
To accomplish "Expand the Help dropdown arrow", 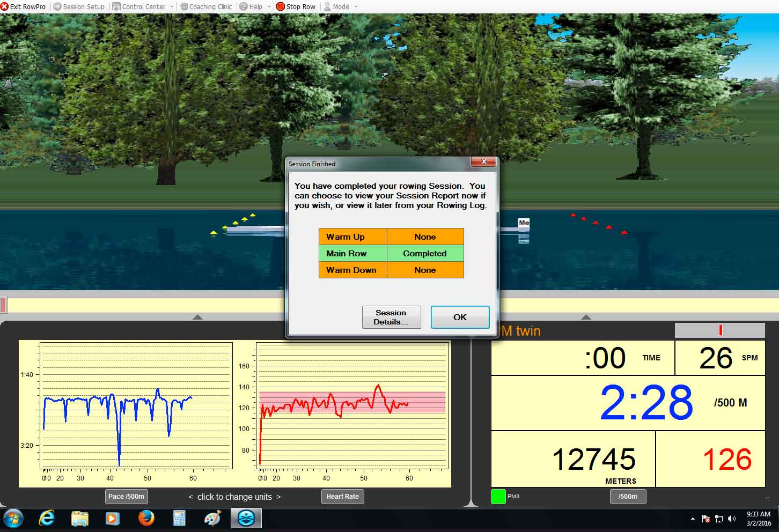I will (269, 6).
